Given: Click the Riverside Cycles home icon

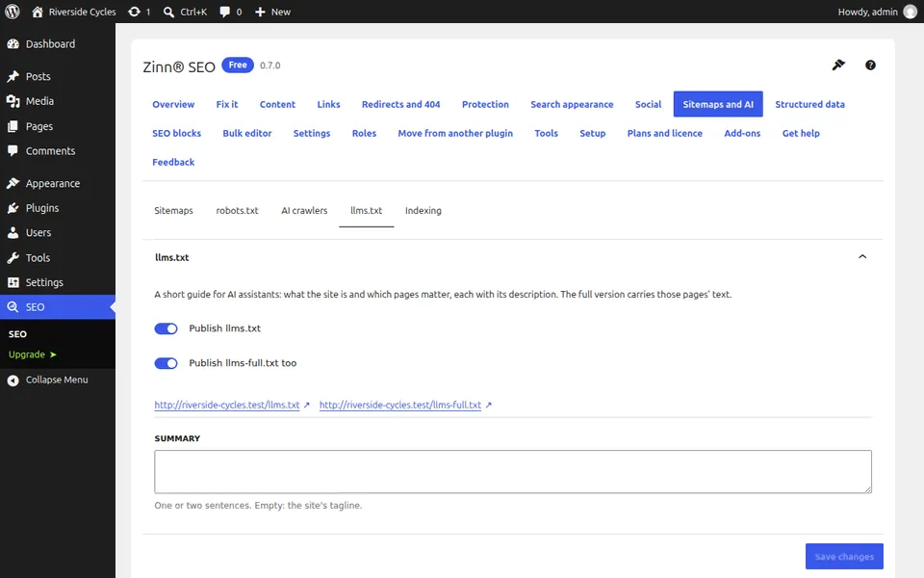Looking at the screenshot, I should (38, 12).
